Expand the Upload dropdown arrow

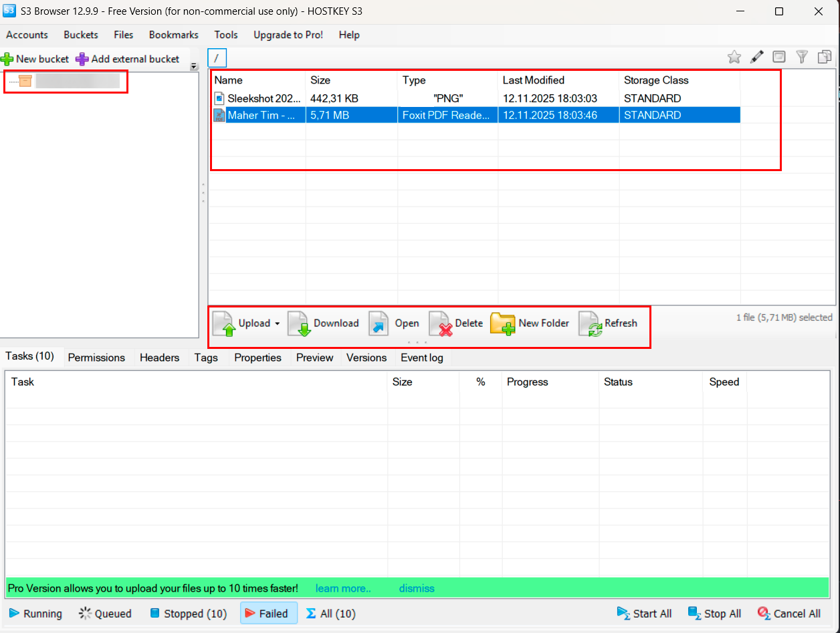277,324
